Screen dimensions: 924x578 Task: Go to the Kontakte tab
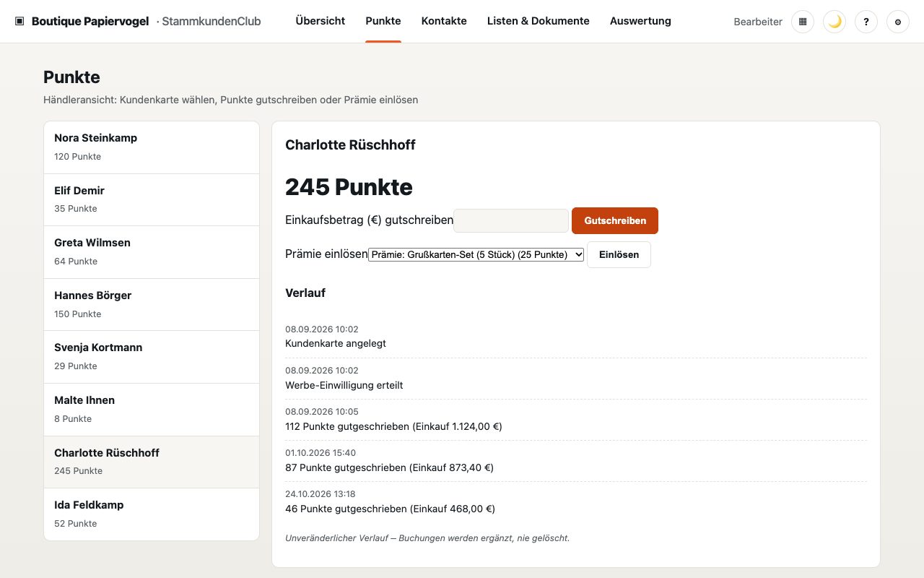coord(444,21)
